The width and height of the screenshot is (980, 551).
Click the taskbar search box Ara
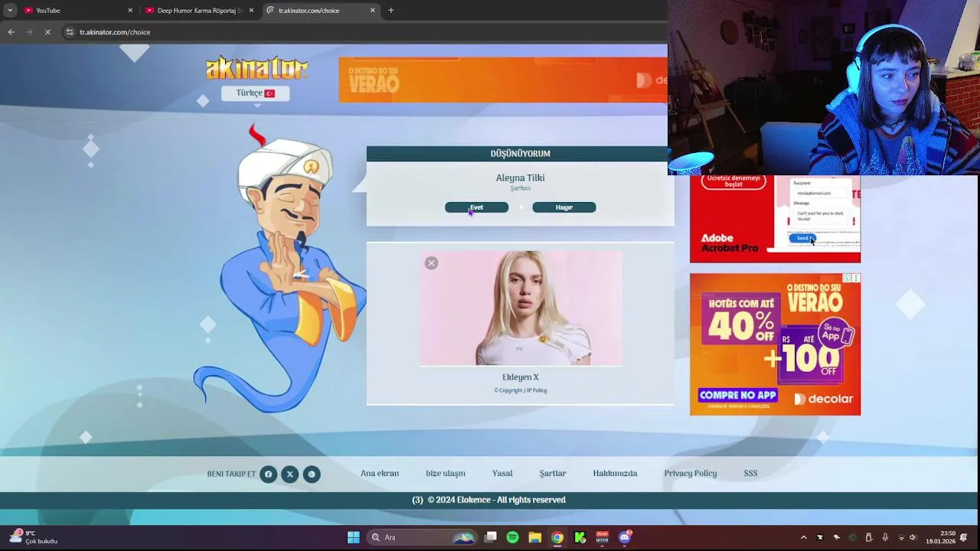coord(421,537)
